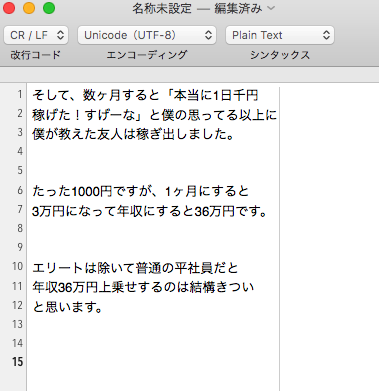Click line number 3 in the gutter
The width and height of the screenshot is (379, 391).
[x=20, y=133]
